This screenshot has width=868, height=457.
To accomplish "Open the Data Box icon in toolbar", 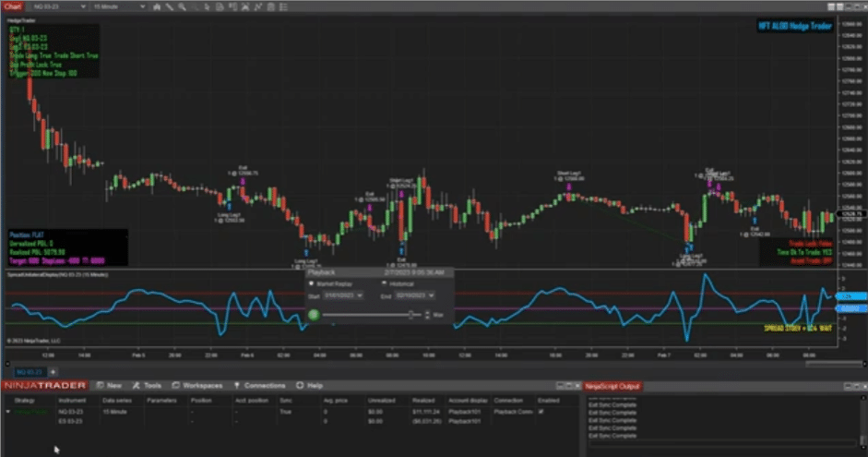I will coord(220,6).
